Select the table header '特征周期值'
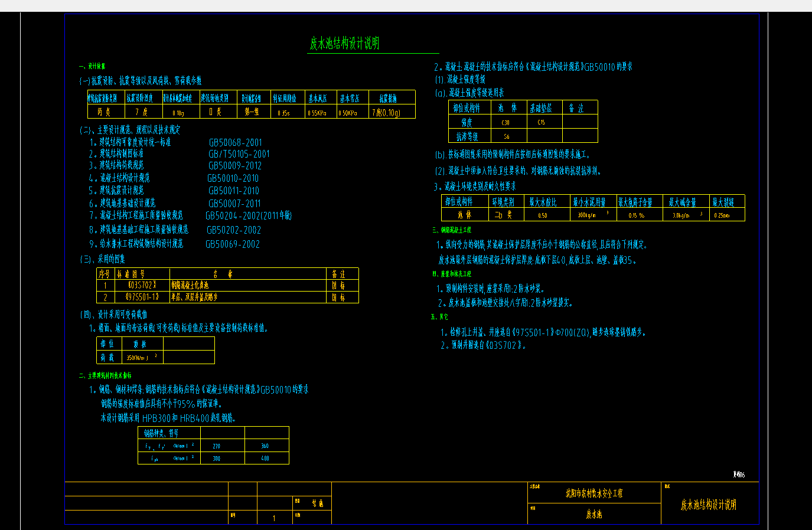Viewport: 812px width, 530px height. (x=285, y=99)
